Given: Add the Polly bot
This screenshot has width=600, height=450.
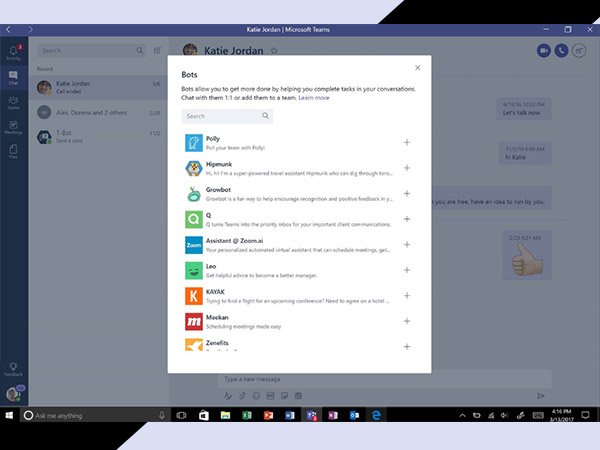Looking at the screenshot, I should [x=407, y=142].
